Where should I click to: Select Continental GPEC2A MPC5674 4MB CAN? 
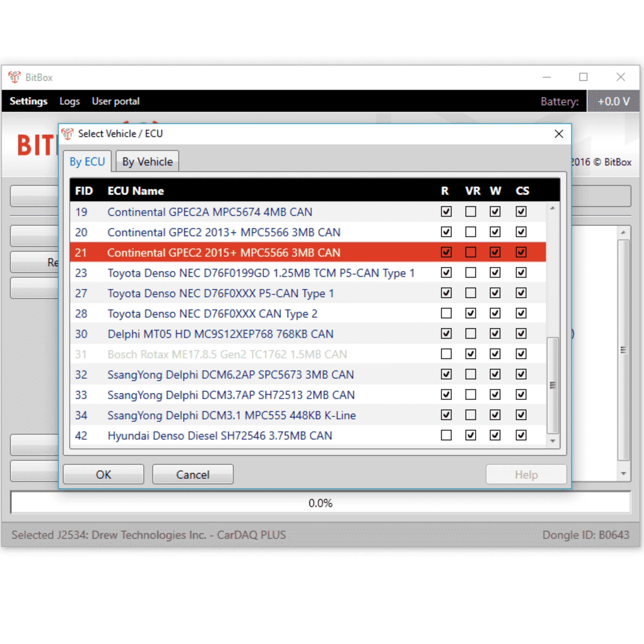pos(308,212)
